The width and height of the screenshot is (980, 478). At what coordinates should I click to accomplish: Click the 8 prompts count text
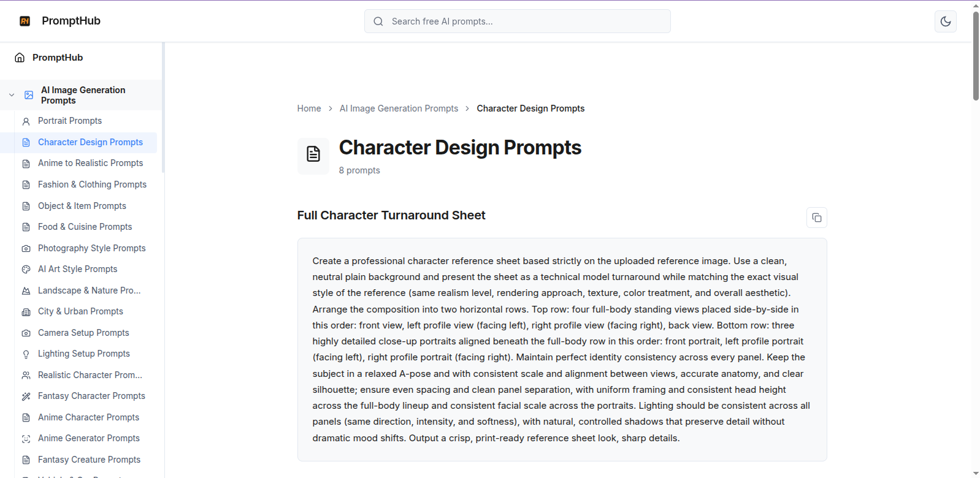pyautogui.click(x=359, y=170)
